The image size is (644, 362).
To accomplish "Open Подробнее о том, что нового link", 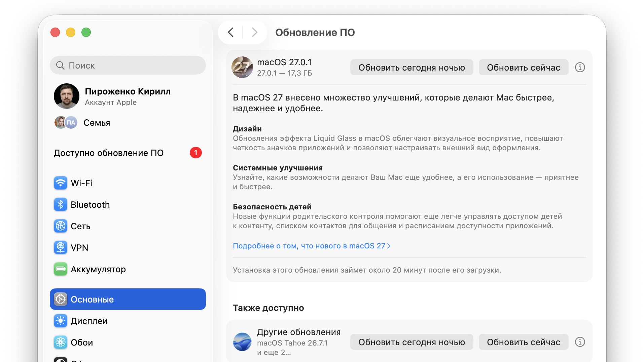I will (312, 246).
